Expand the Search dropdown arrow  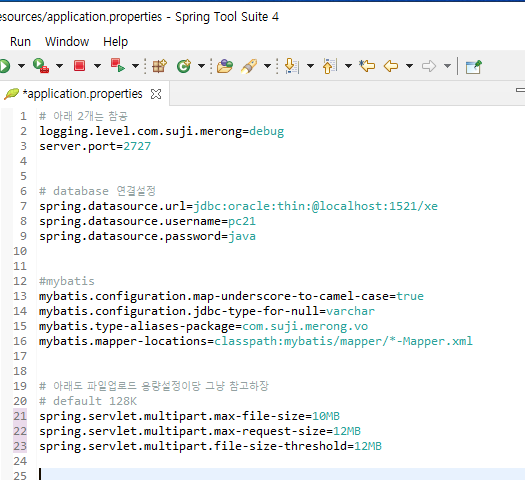tap(267, 66)
